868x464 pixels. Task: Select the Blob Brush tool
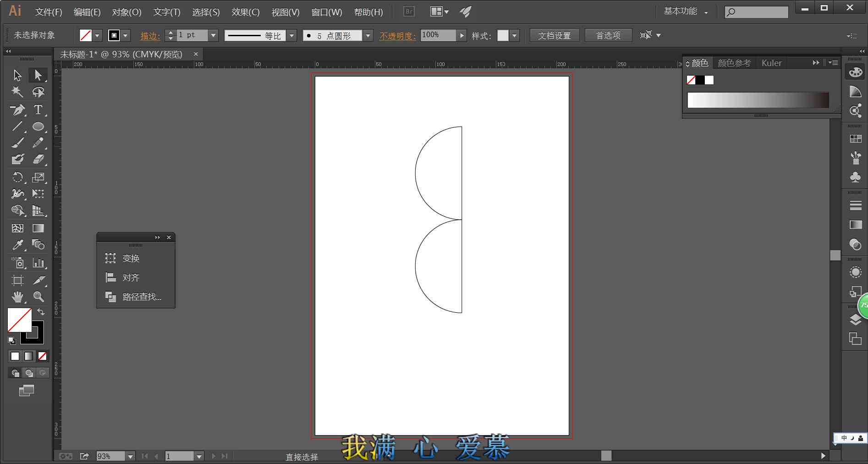[x=17, y=160]
